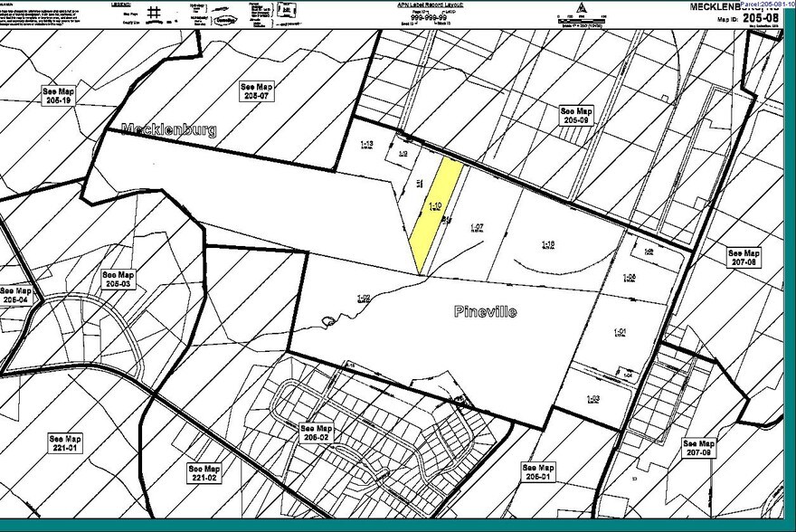Select parcel 1-07 on the map
This screenshot has width=796, height=532.
click(x=478, y=226)
